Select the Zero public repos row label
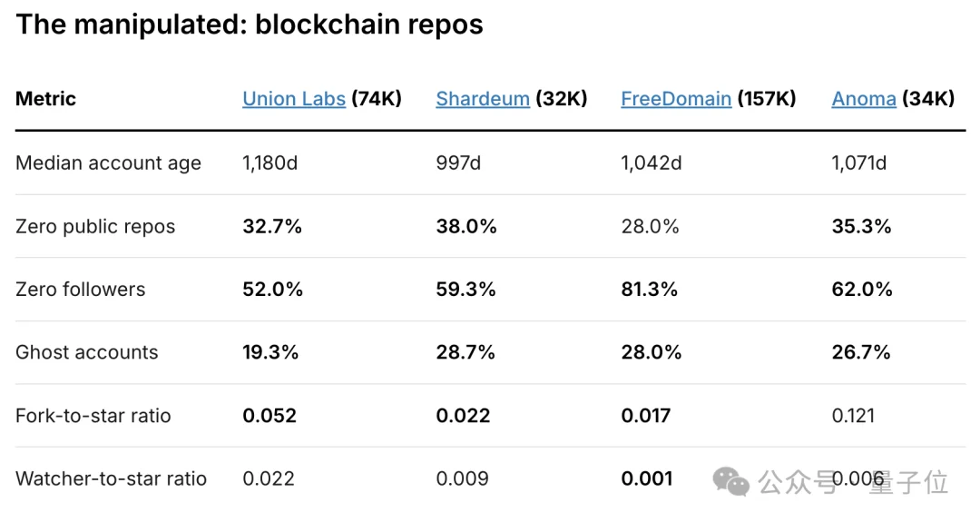 coord(95,226)
